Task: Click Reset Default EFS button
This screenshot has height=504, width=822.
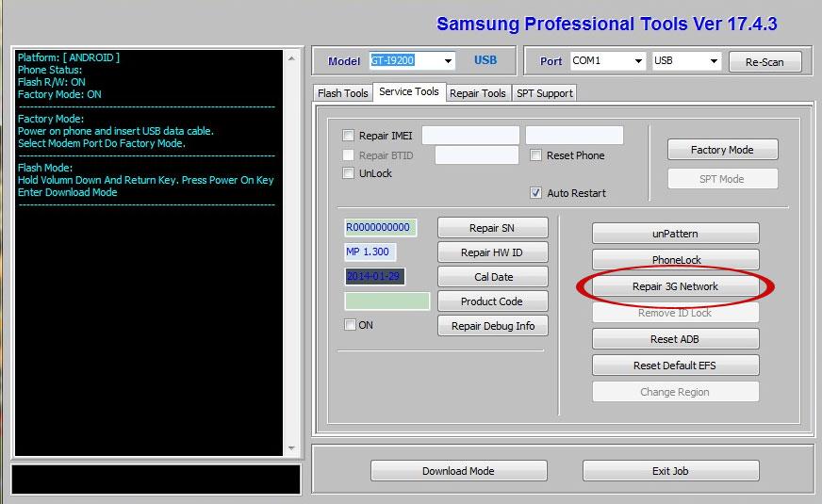Action: tap(675, 366)
